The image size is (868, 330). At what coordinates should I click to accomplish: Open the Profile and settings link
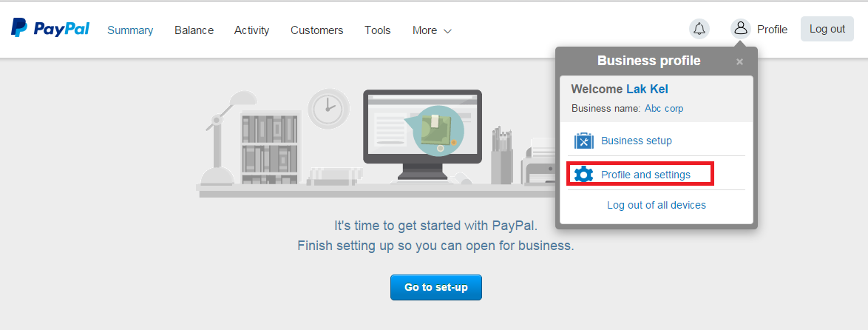point(645,175)
